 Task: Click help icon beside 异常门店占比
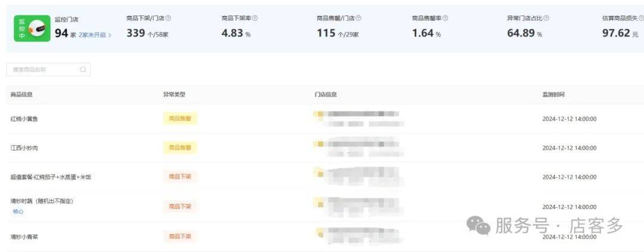pos(546,18)
